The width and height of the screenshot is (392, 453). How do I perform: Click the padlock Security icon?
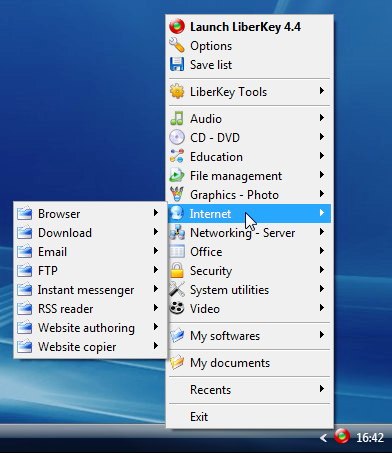[177, 270]
